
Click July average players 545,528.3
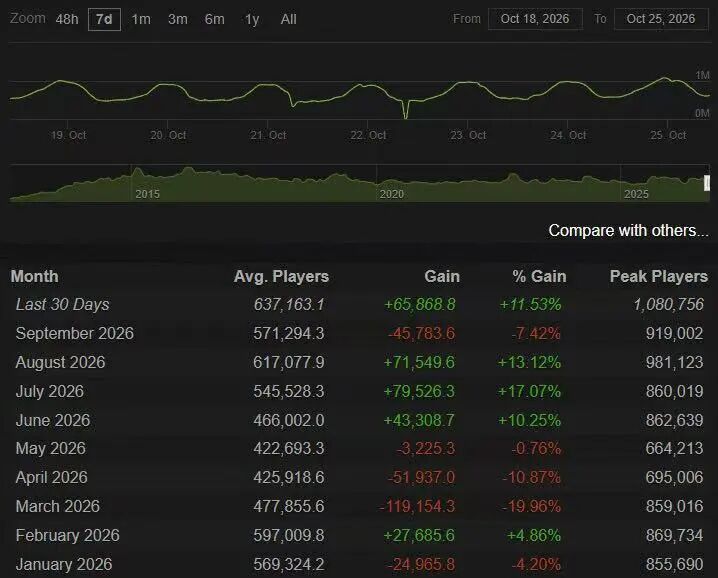pos(289,392)
